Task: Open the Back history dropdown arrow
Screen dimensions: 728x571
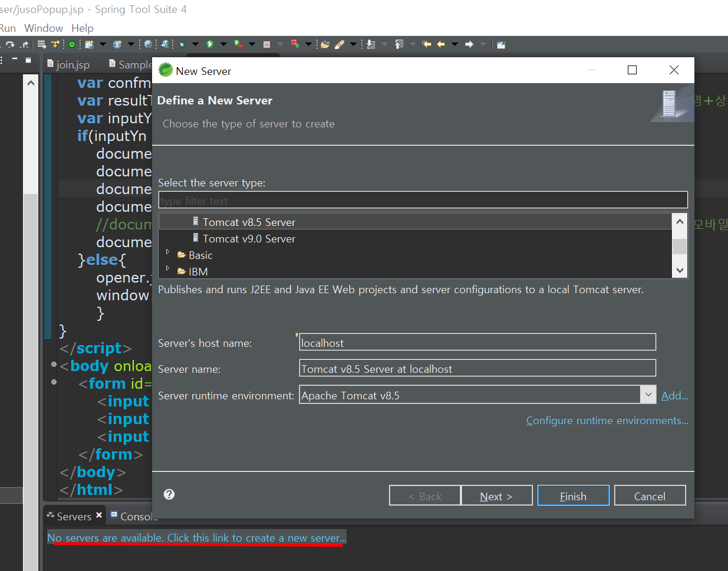Action: [454, 44]
